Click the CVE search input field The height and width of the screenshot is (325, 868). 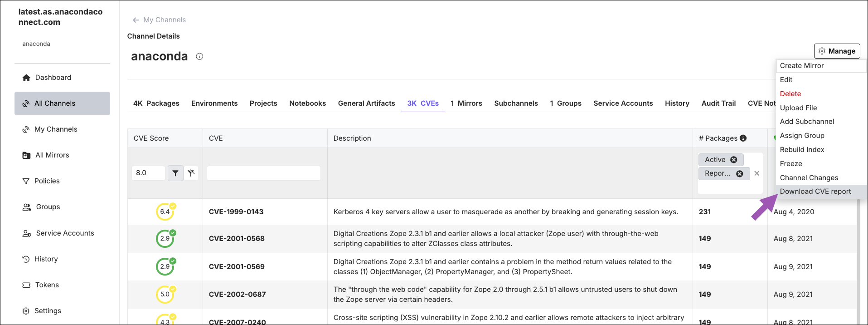pyautogui.click(x=264, y=173)
